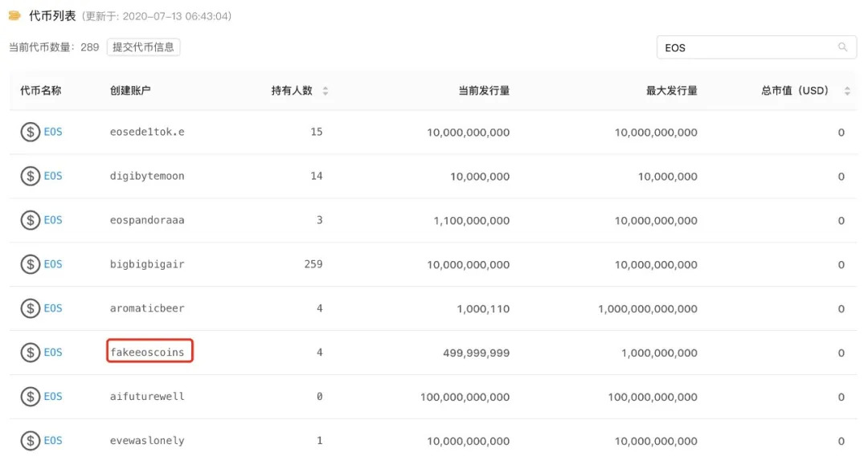868x461 pixels.
Task: Click the token list folder icon
Action: tap(14, 15)
